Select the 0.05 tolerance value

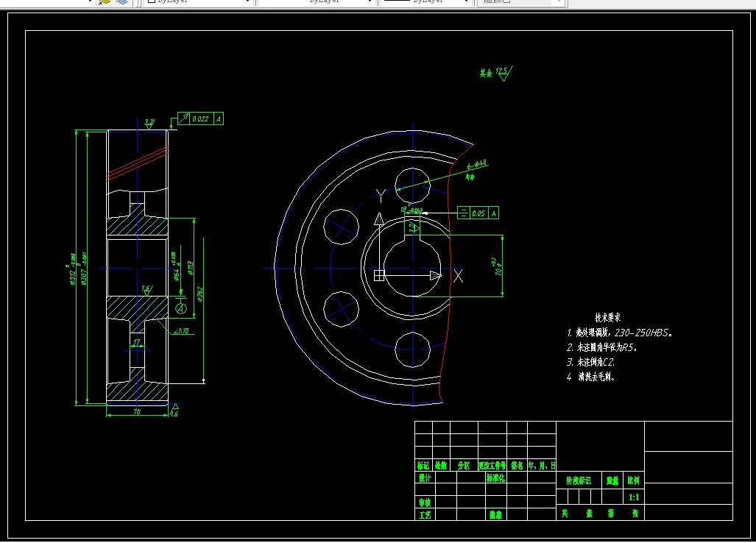[x=478, y=213]
